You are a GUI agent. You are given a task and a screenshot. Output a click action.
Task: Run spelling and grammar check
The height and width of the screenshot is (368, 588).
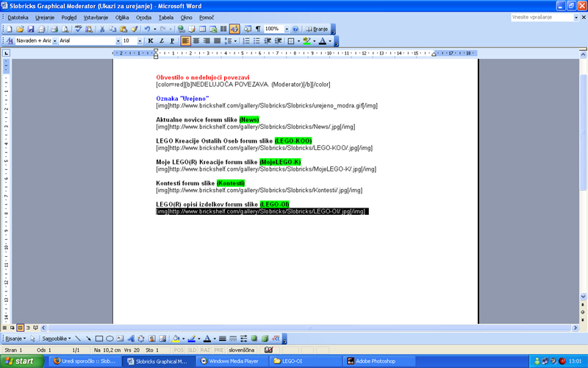tap(78, 29)
